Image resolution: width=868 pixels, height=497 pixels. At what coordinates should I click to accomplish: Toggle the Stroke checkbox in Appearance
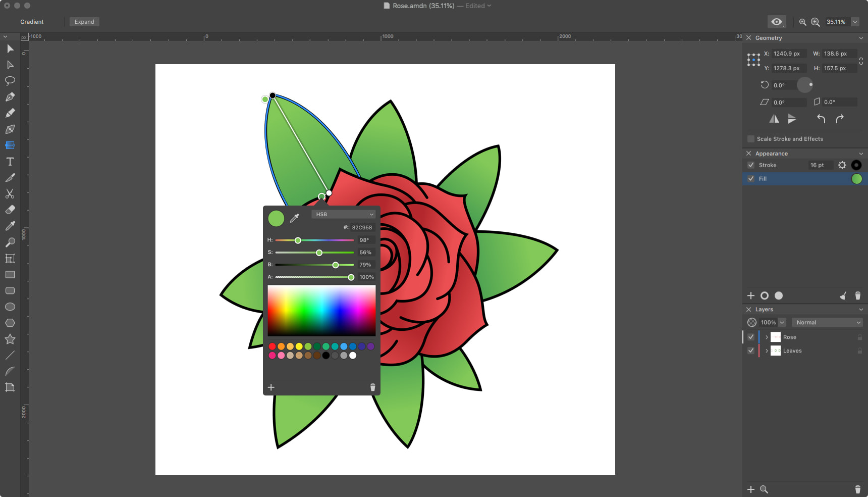tap(751, 165)
